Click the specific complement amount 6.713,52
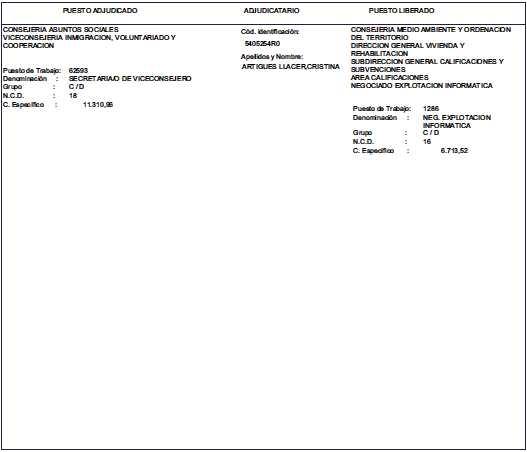 click(x=454, y=151)
